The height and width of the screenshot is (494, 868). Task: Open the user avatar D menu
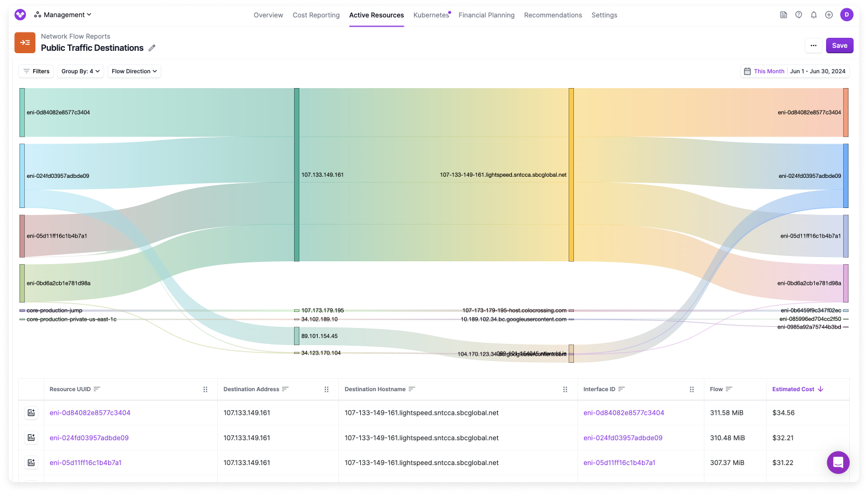pyautogui.click(x=847, y=15)
